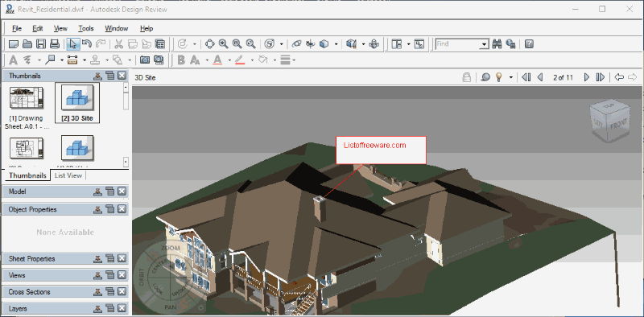Screen dimensions: 644x317
Task: Click the Full Screen view icon
Action: pyautogui.click(x=419, y=44)
